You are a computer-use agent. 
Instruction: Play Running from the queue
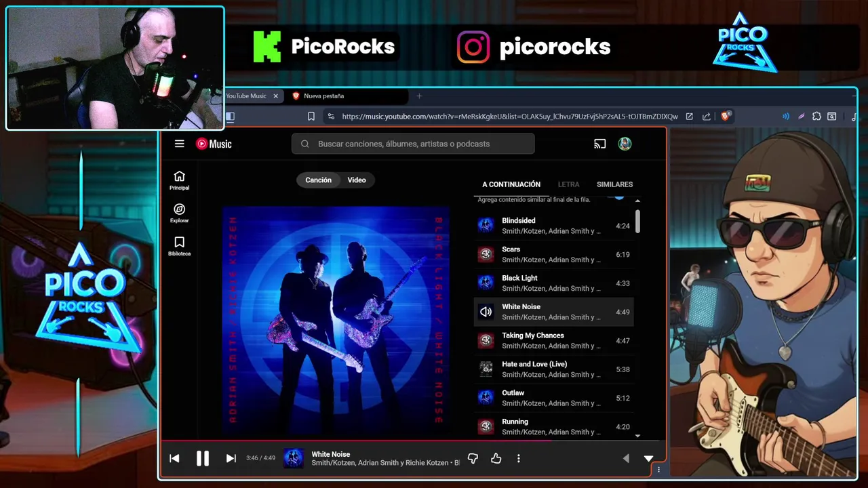(x=554, y=426)
